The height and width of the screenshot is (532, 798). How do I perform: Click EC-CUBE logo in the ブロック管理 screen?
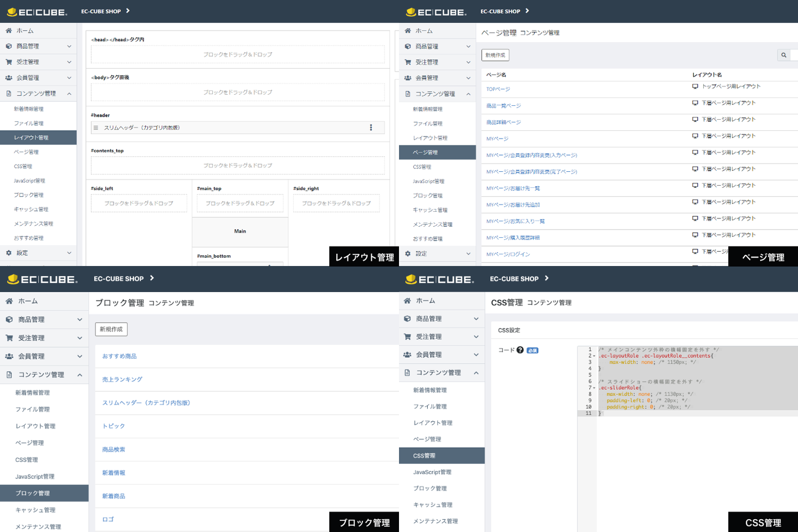pyautogui.click(x=42, y=279)
